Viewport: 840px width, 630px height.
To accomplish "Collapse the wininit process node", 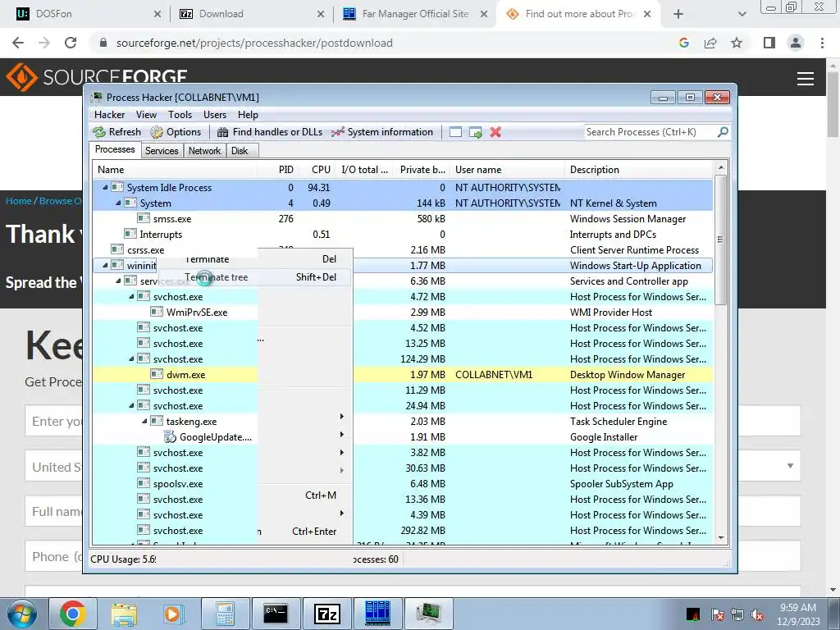I will tap(105, 265).
